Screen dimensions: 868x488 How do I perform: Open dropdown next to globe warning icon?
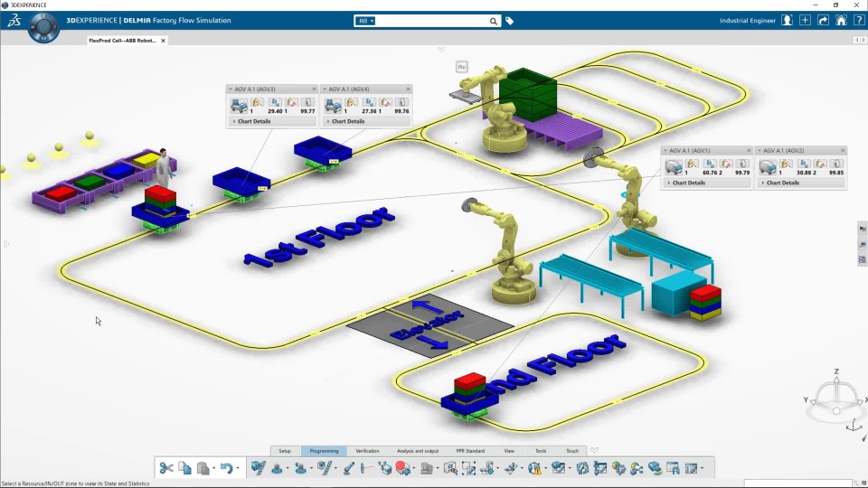[546, 469]
